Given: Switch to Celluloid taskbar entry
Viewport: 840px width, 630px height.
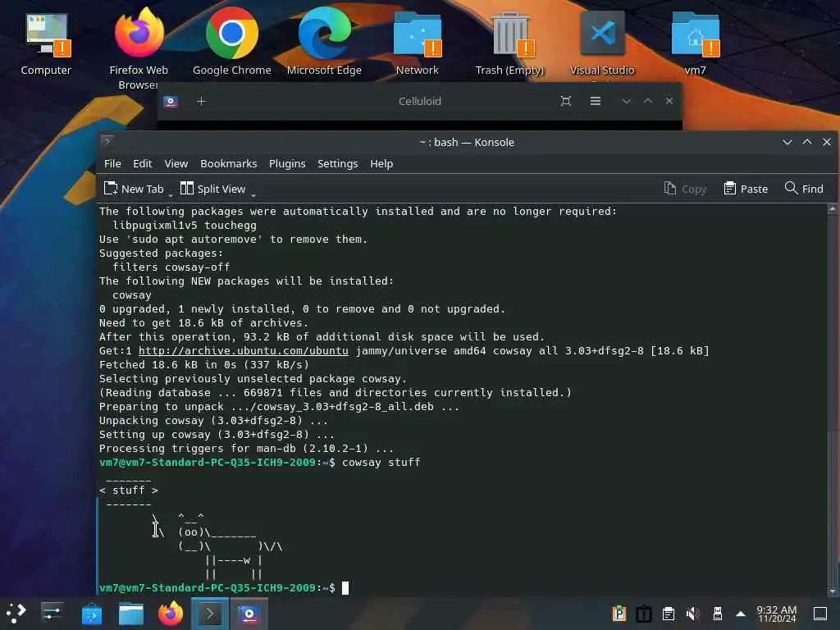Looking at the screenshot, I should click(x=249, y=614).
